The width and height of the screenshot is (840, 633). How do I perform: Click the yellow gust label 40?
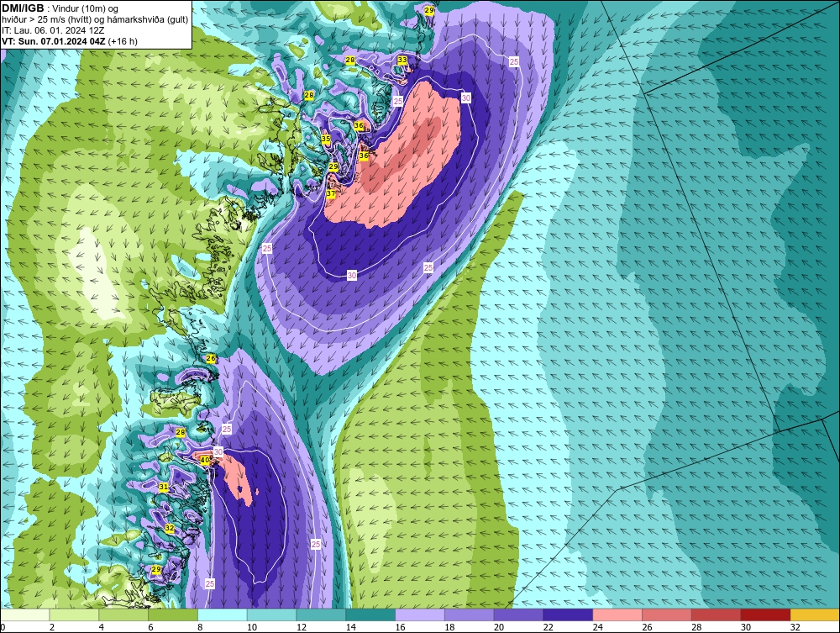204,460
